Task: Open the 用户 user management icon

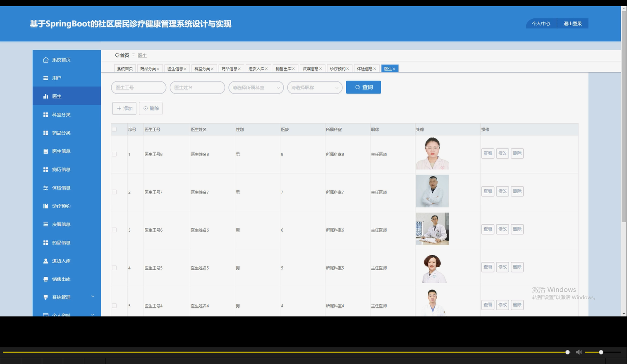Action: pos(45,78)
